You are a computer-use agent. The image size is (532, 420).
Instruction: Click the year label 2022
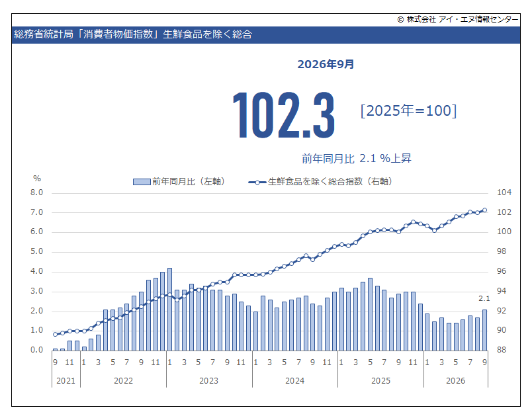pos(123,381)
